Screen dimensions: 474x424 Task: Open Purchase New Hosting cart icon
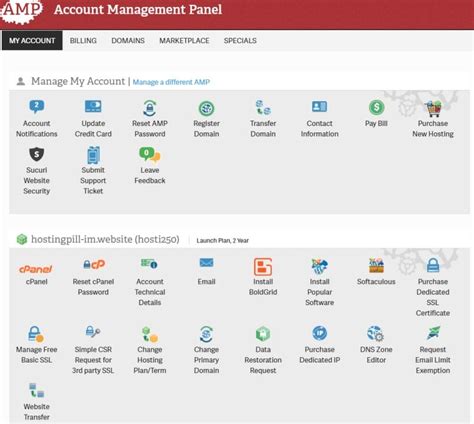click(433, 108)
